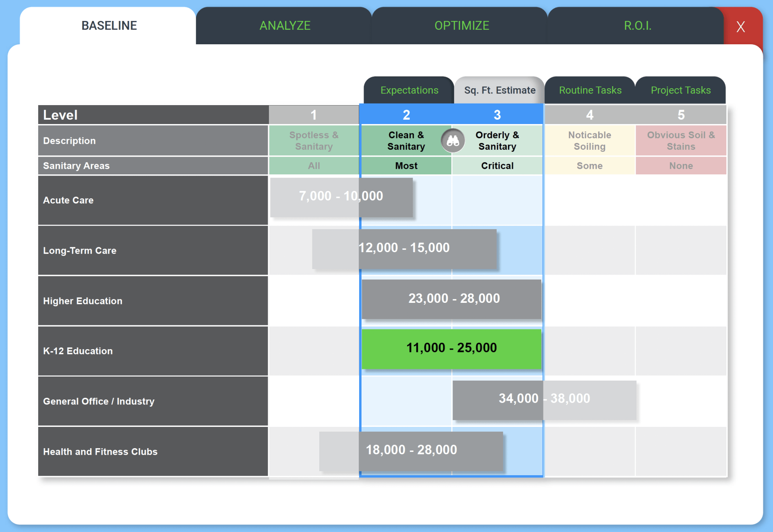This screenshot has width=773, height=532.
Task: Click the Sanitary Areas row header
Action: click(153, 166)
